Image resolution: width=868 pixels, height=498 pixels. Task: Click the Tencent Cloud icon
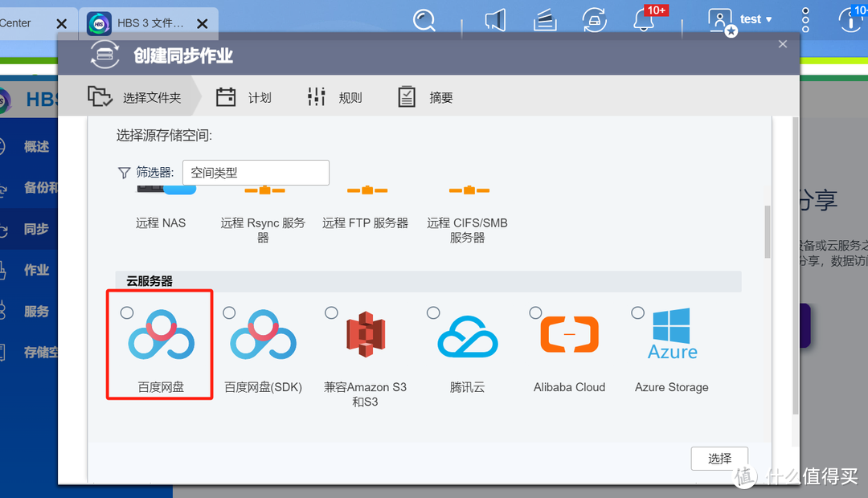467,337
